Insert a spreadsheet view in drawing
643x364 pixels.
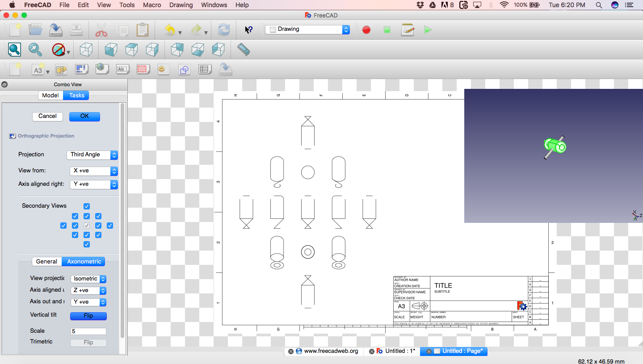(x=205, y=70)
